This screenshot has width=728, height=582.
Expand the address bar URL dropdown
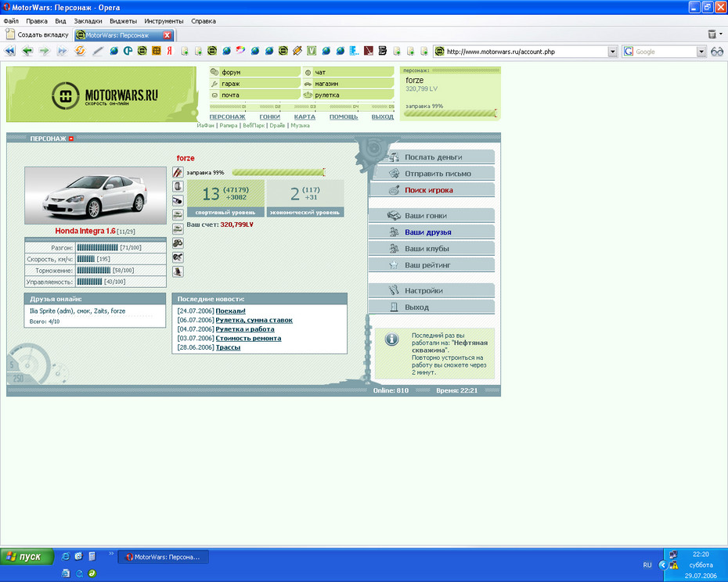(x=613, y=52)
